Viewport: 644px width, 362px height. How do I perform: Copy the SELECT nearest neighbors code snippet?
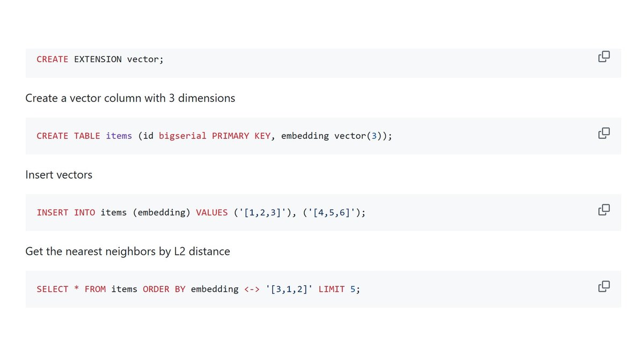click(604, 286)
